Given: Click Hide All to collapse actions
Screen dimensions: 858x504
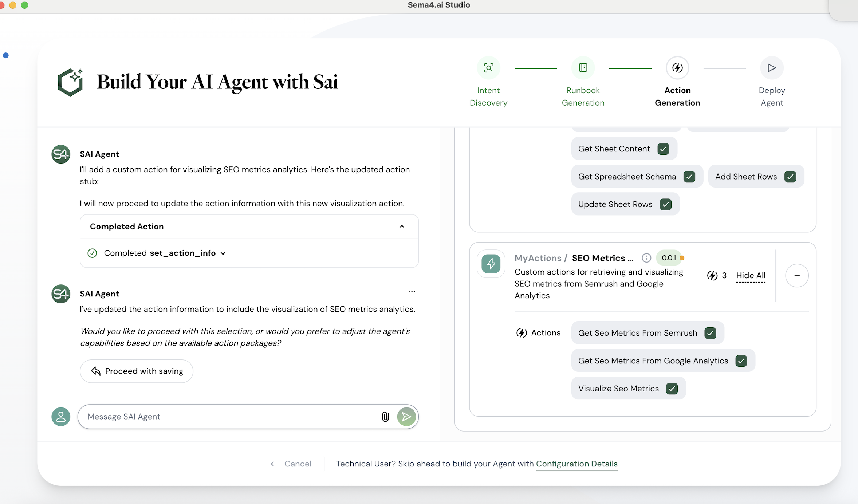Looking at the screenshot, I should point(751,276).
